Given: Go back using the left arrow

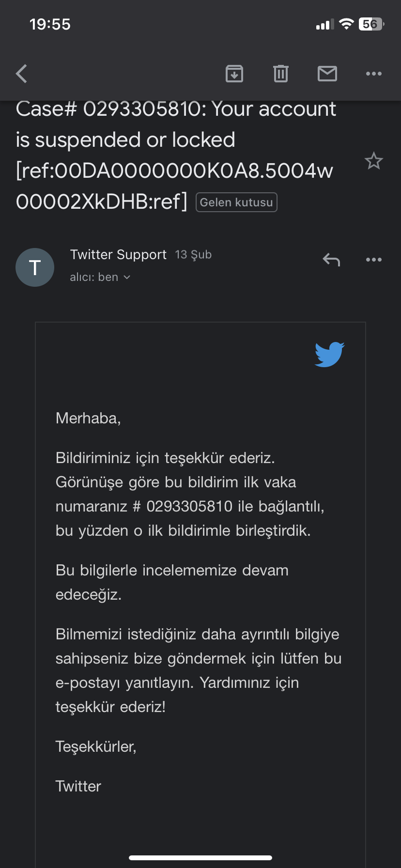Looking at the screenshot, I should (x=21, y=74).
